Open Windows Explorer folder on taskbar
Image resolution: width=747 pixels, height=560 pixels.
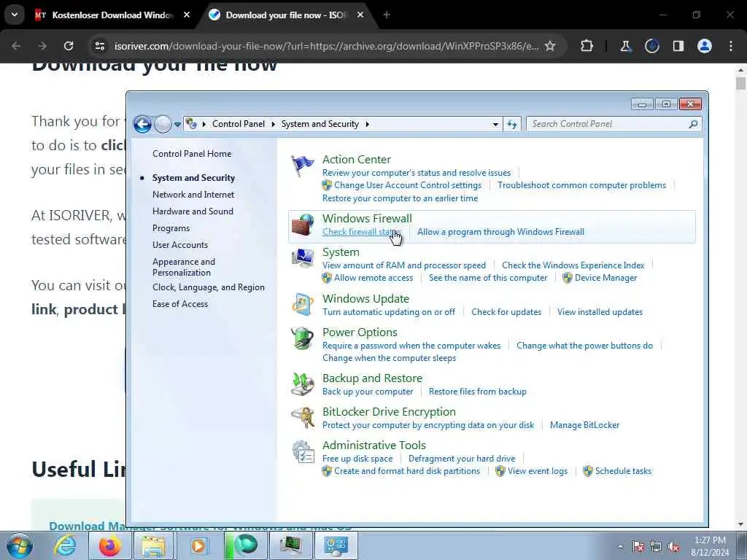point(153,545)
